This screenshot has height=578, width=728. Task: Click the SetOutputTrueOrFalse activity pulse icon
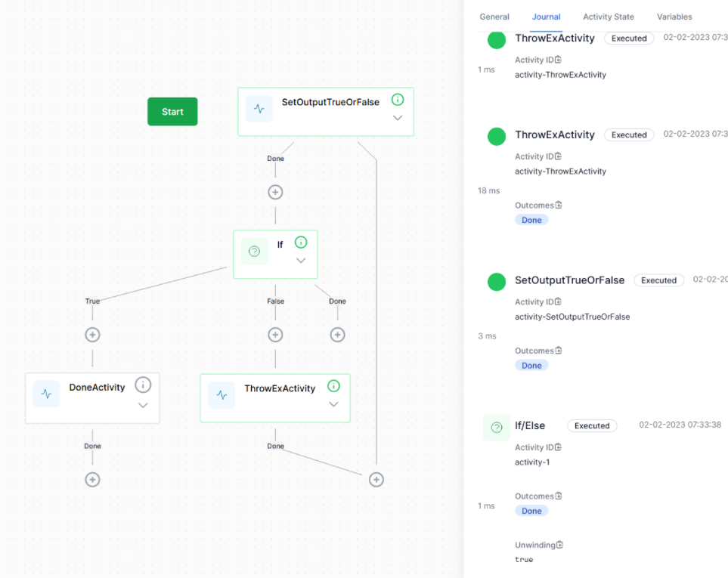[259, 109]
